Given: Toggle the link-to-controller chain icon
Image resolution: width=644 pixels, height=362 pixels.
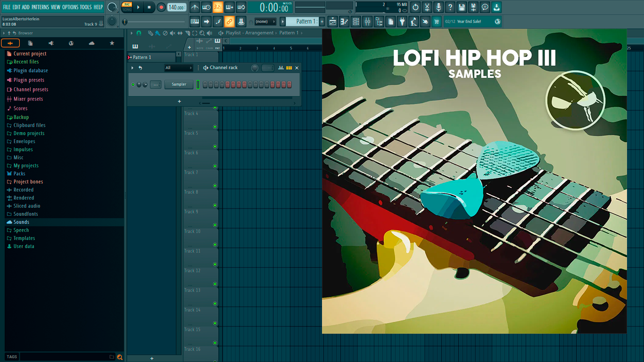Looking at the screenshot, I should coord(229,21).
